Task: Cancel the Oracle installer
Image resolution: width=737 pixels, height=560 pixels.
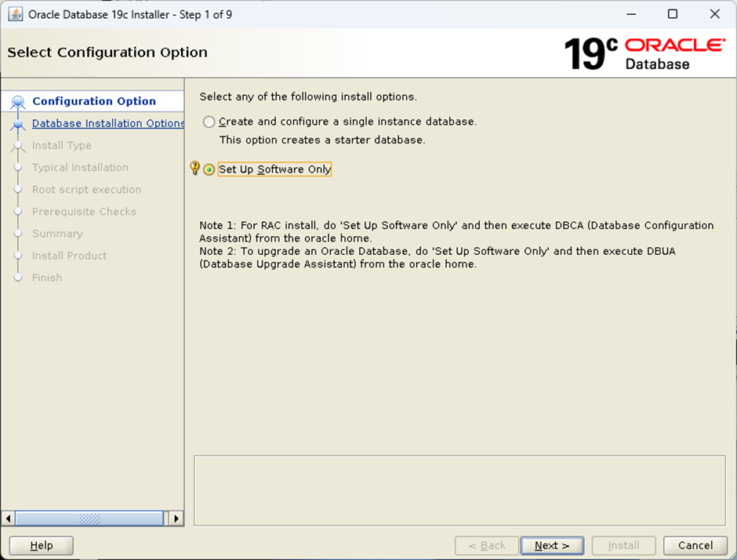Action: (x=695, y=545)
